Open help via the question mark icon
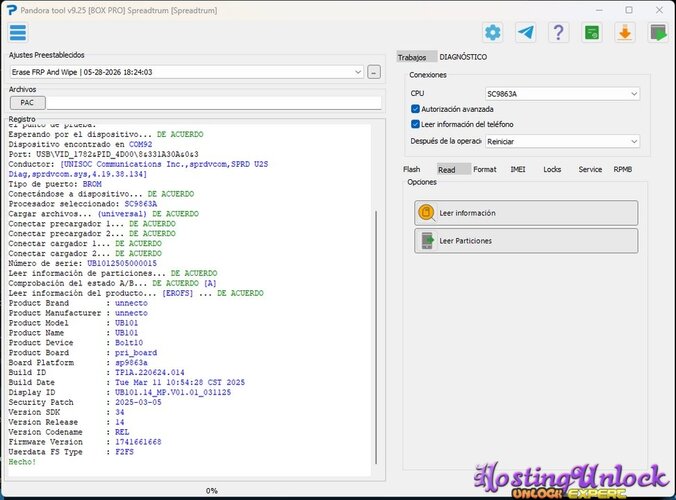This screenshot has width=676, height=500. coord(558,33)
